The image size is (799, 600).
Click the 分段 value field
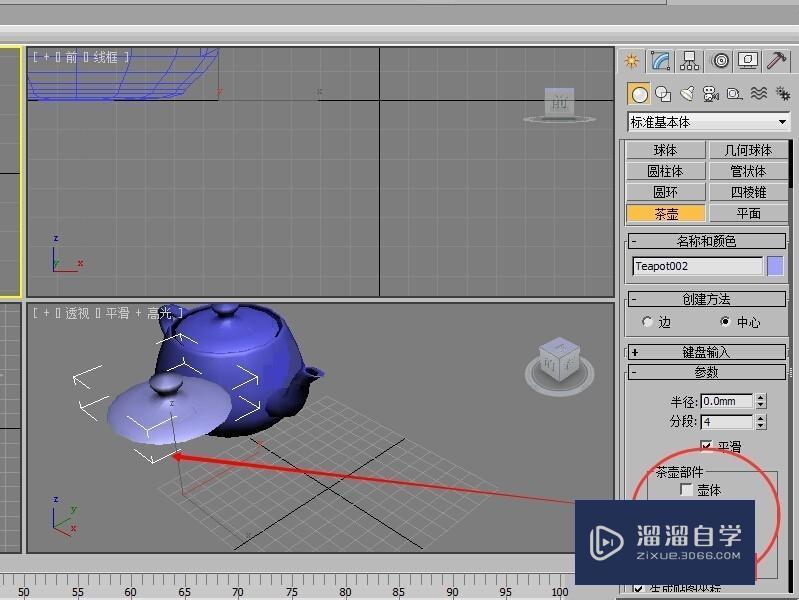(x=727, y=422)
